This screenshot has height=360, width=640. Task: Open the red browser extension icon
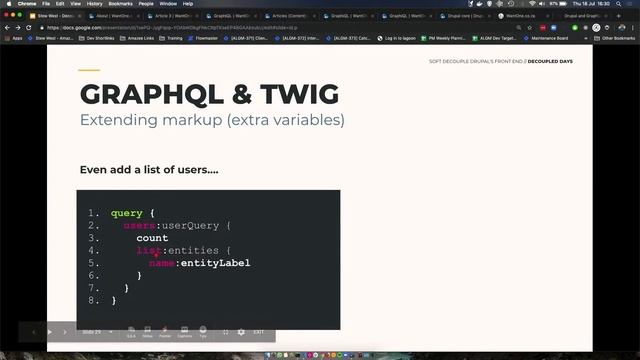542,28
